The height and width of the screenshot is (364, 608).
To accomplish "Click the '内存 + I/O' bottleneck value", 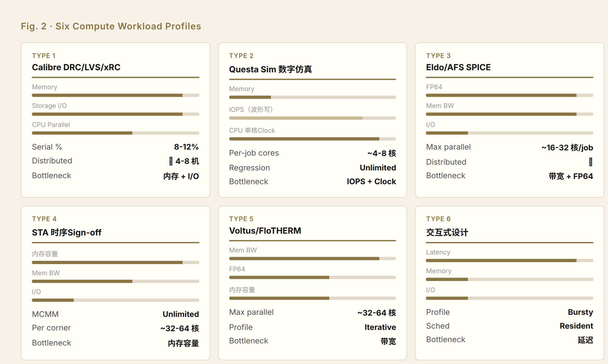I will tap(181, 176).
